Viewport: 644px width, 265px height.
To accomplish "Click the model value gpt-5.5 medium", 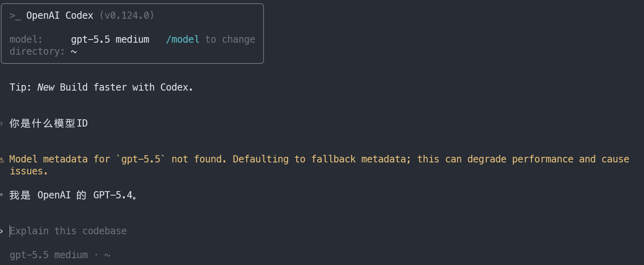I will point(110,40).
